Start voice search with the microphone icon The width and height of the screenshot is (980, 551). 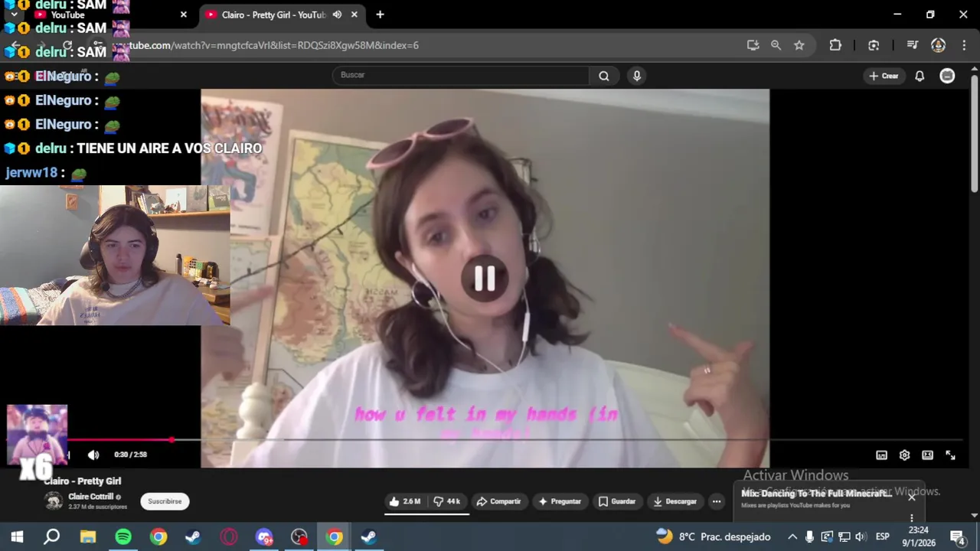tap(636, 75)
